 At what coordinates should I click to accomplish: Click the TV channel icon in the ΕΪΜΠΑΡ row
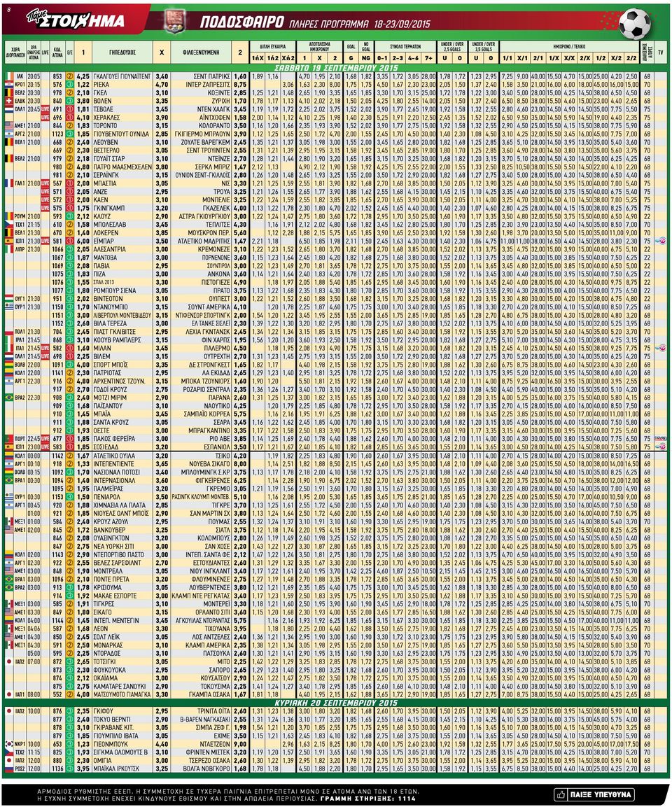[x=661, y=241]
